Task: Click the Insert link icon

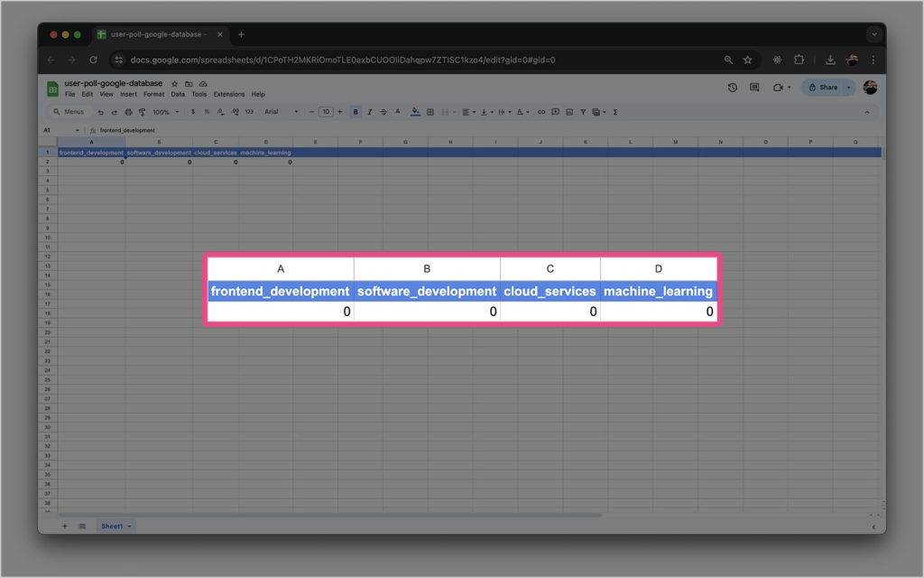Action: (541, 112)
